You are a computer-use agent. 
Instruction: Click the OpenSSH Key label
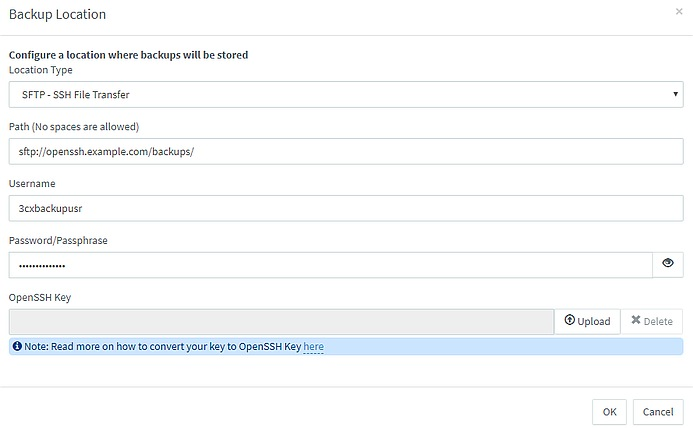tap(40, 298)
